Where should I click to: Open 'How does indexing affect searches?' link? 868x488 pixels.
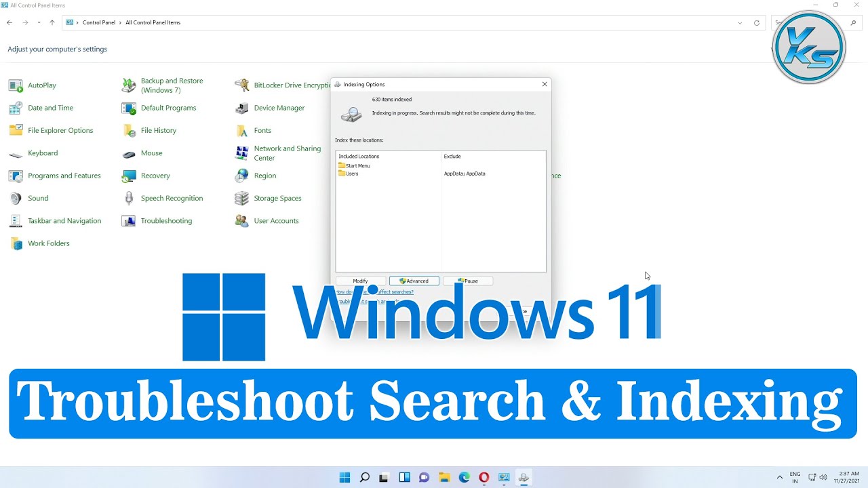click(374, 292)
